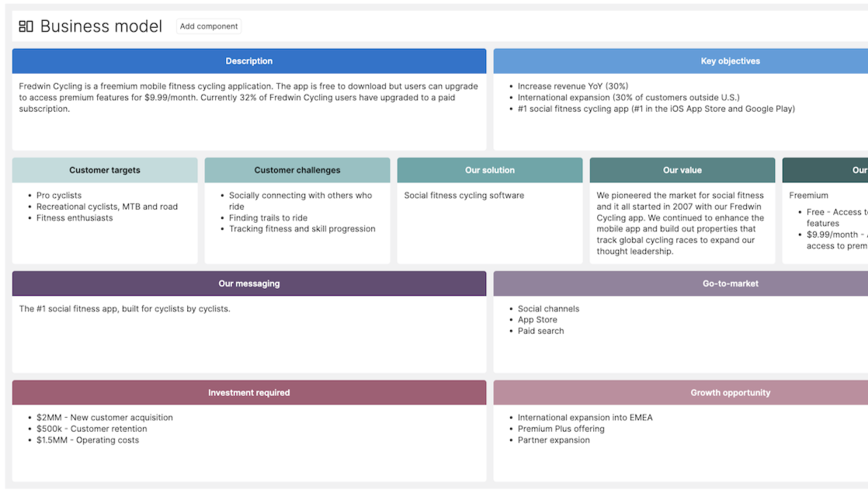The image size is (868, 494).
Task: Click 'Finding trails to ride' bullet
Action: [268, 218]
